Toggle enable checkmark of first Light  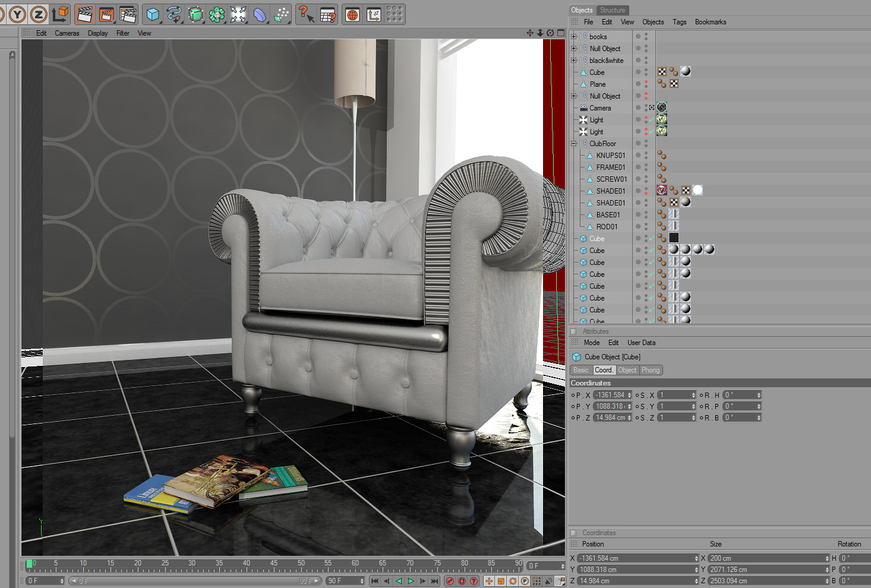coord(652,120)
